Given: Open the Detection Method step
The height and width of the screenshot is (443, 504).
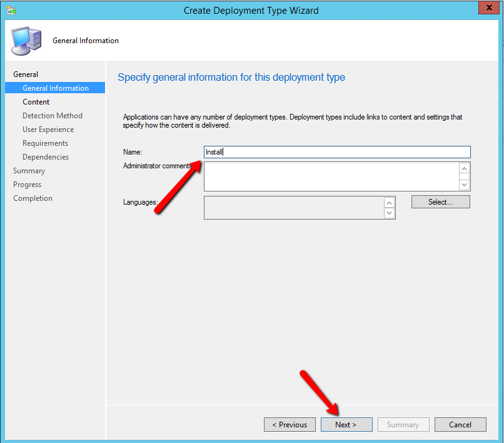Looking at the screenshot, I should (x=53, y=116).
